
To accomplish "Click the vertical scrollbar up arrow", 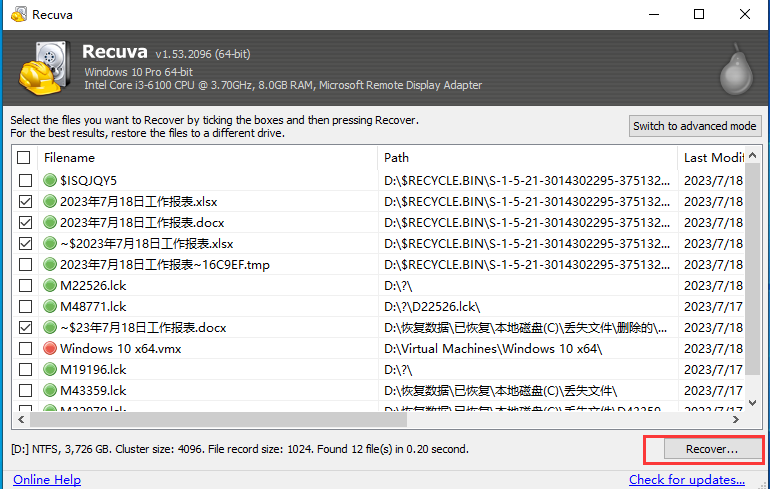I will 752,156.
